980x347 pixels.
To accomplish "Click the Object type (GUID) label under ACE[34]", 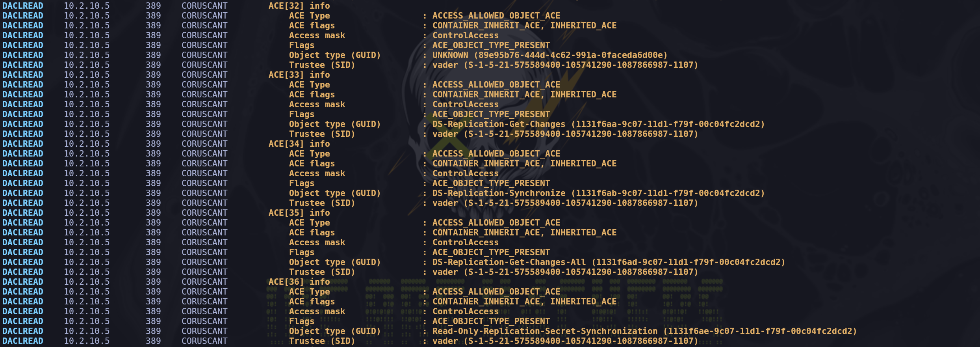I will point(334,193).
